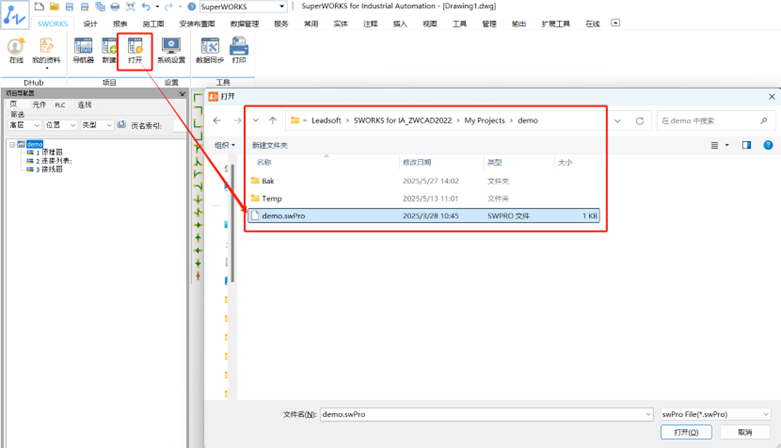Image resolution: width=781 pixels, height=448 pixels.
Task: Click the 在线 user avatar ribbon button
Action: click(16, 50)
